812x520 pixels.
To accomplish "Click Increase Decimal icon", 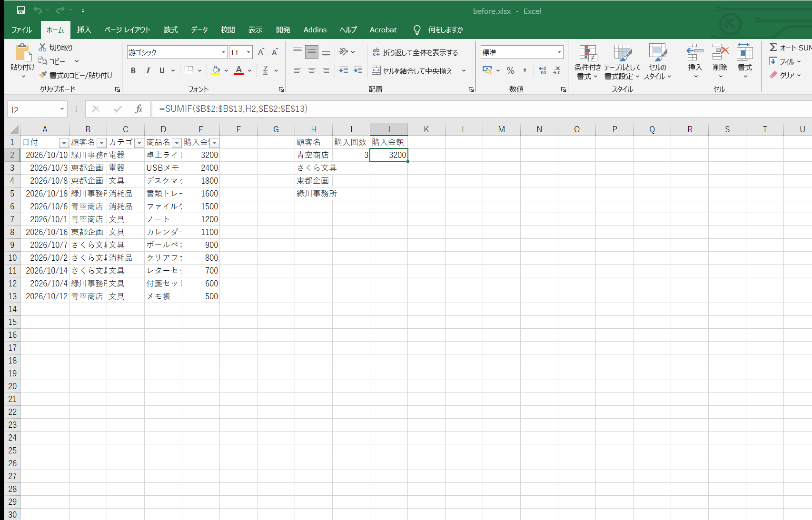I will (543, 70).
